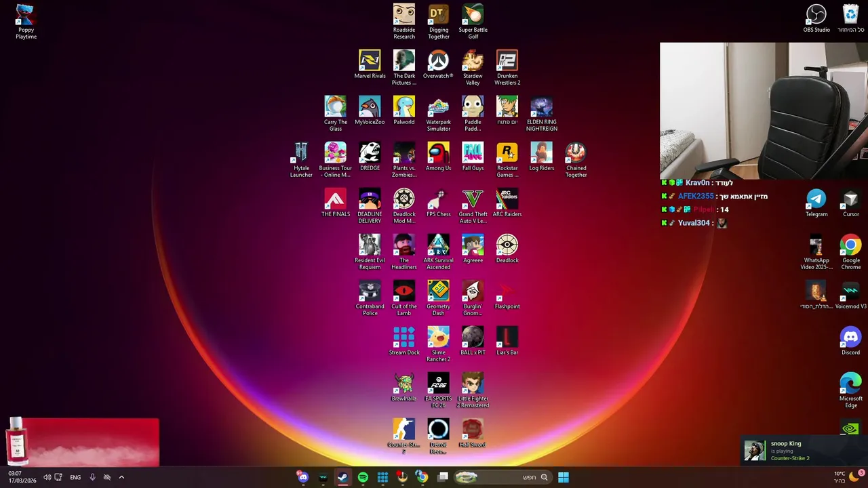Screen dimensions: 868x488
Task: Open the Discord desktop shortcut
Action: coord(850,341)
